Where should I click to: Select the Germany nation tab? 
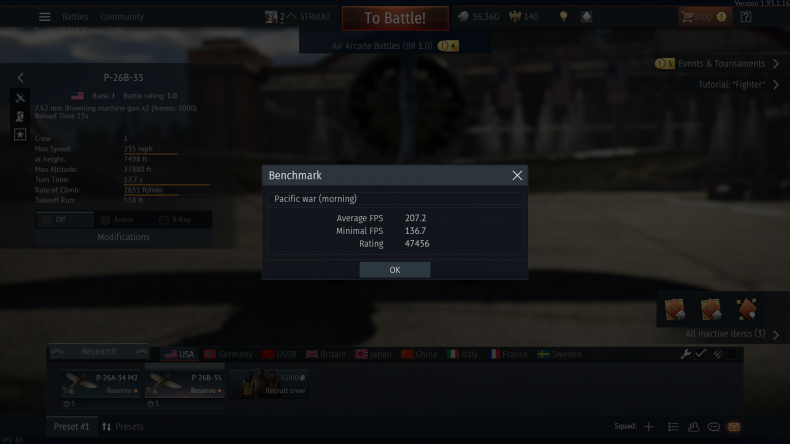[x=228, y=354]
